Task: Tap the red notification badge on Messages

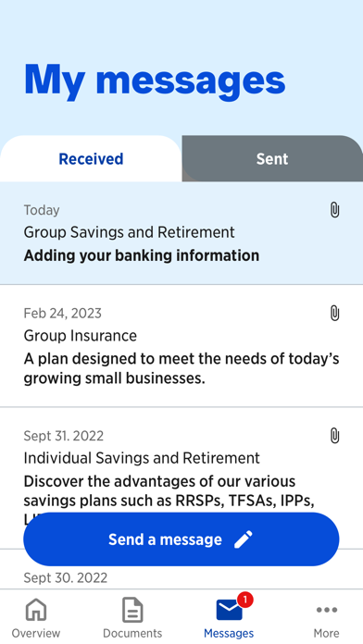Action: [245, 601]
